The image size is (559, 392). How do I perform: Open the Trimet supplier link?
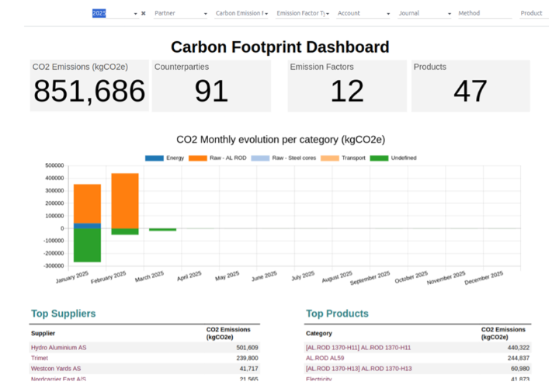40,358
